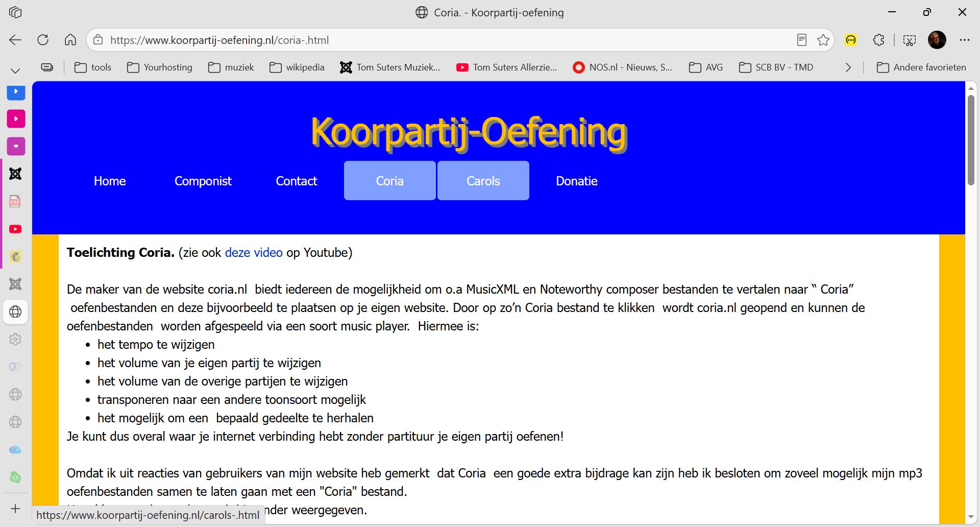Switch to the blue cloud icon tab
The image size is (980, 527).
(x=16, y=450)
